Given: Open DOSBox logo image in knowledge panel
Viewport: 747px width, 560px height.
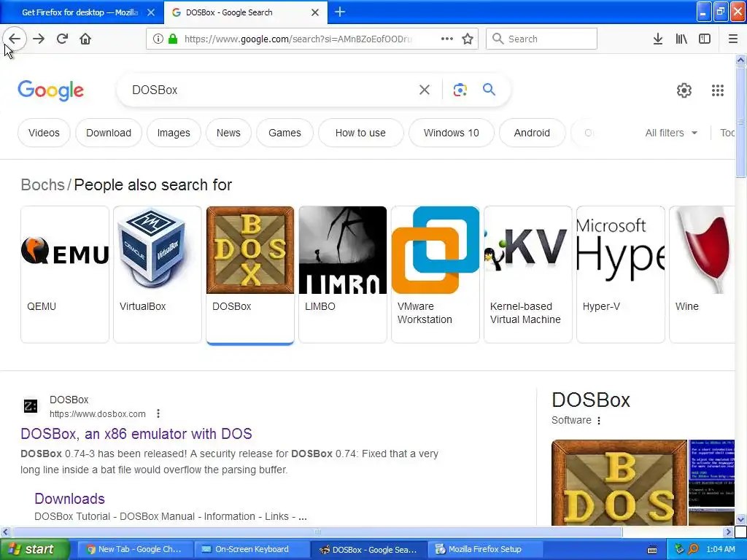Looking at the screenshot, I should point(619,483).
